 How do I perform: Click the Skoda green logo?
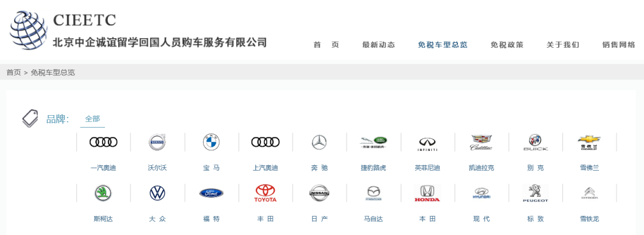103,193
